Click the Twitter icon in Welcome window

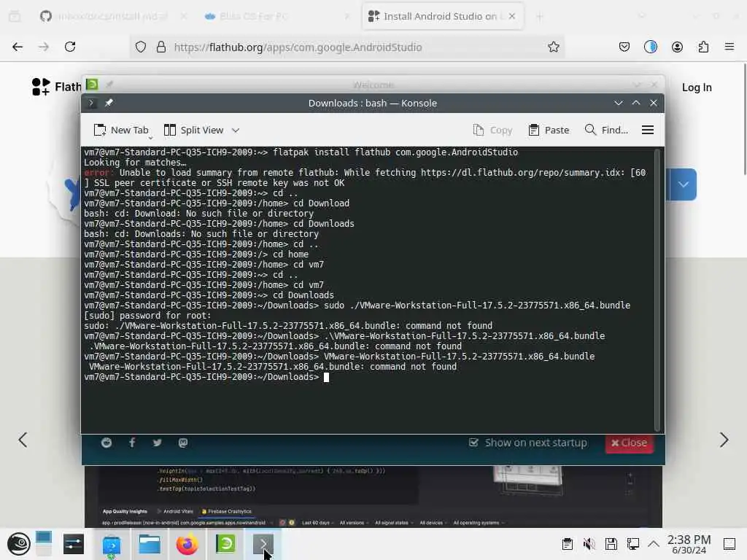[x=158, y=443]
